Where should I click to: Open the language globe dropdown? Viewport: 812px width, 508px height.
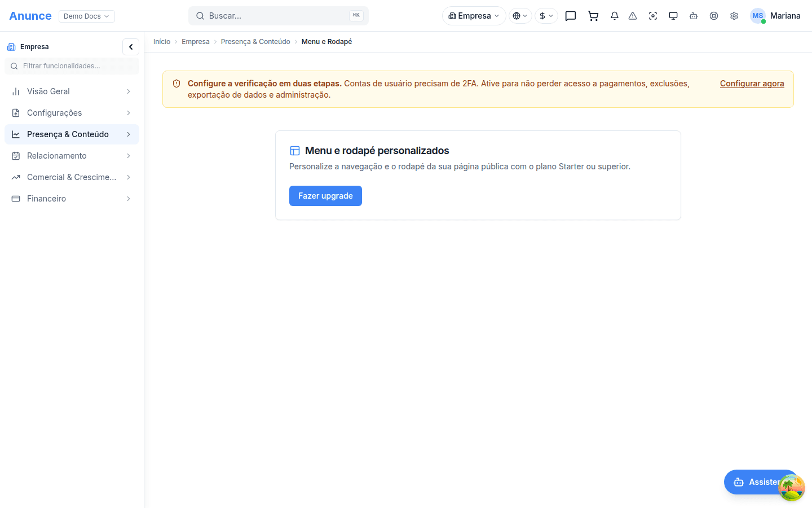pyautogui.click(x=520, y=16)
